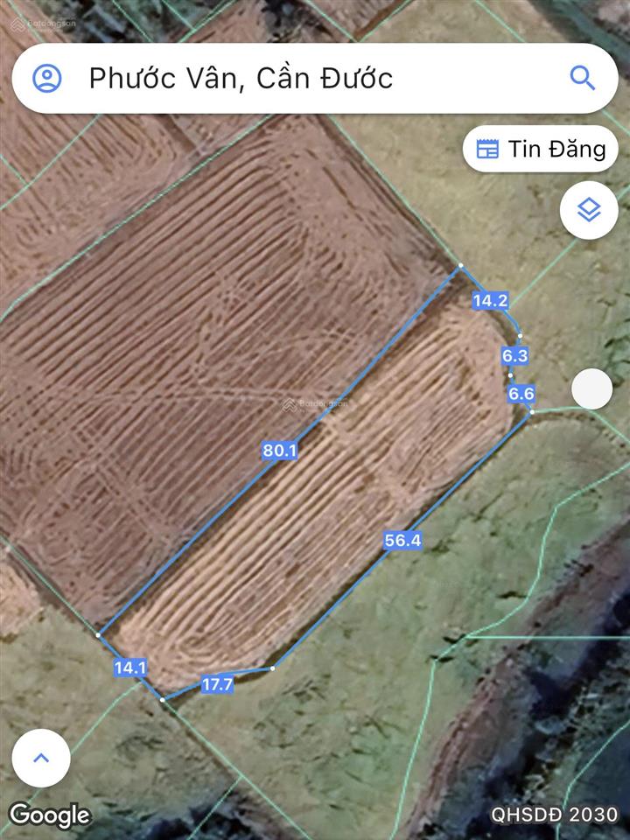Select the 56.4 edge length label
630x840 pixels.
(402, 541)
